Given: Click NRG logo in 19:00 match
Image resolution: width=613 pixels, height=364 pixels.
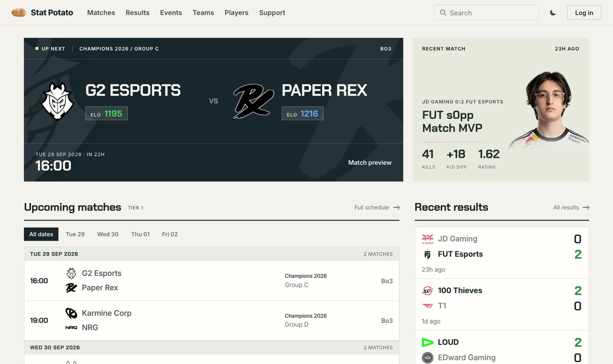Looking at the screenshot, I should (x=71, y=328).
